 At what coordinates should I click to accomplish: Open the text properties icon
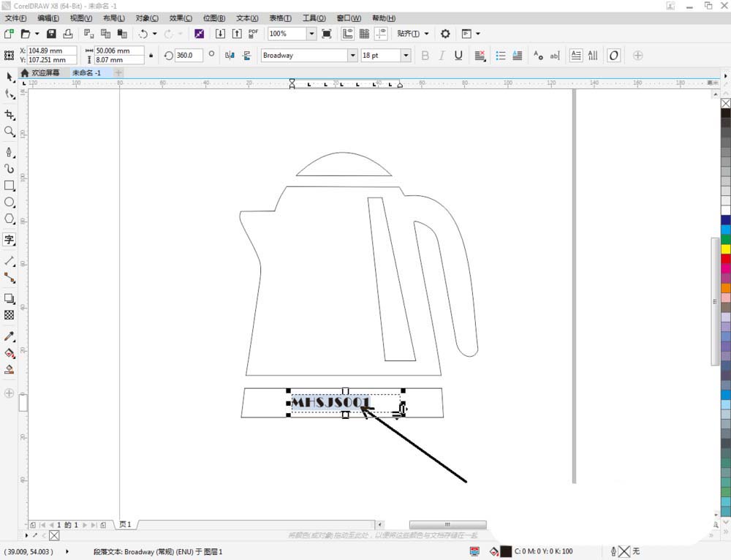[538, 56]
